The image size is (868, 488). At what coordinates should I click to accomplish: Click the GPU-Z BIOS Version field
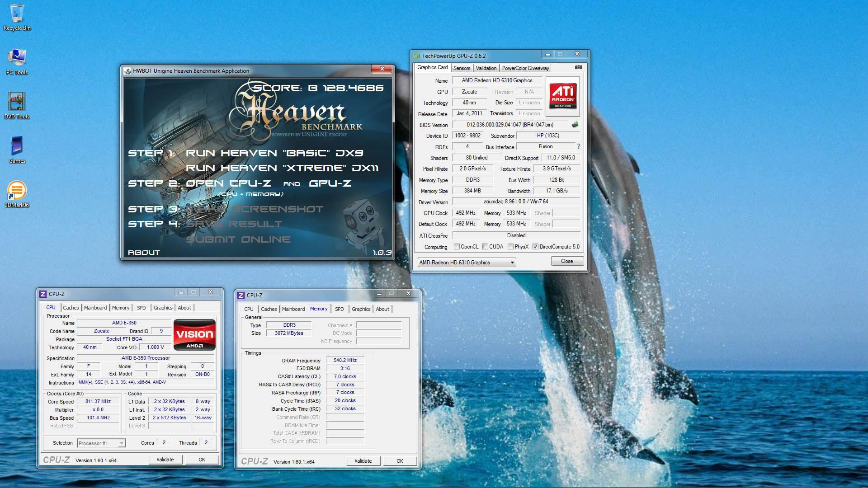(x=510, y=125)
